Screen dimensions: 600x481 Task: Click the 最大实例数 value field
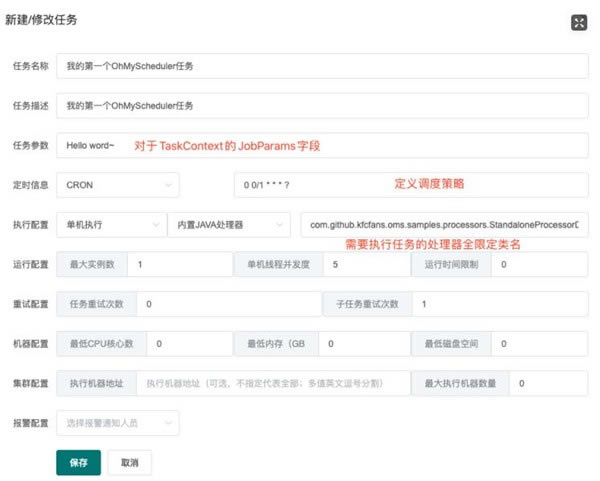[180, 264]
